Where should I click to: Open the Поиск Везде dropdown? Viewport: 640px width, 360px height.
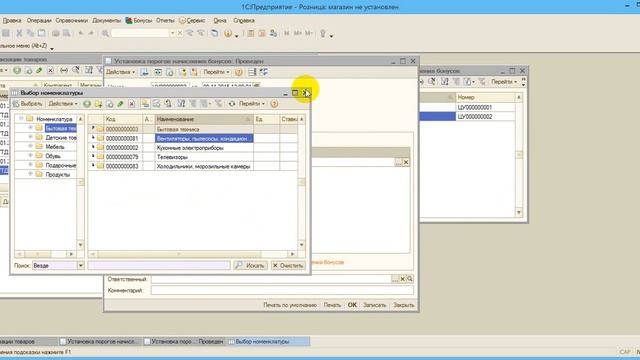(x=80, y=266)
